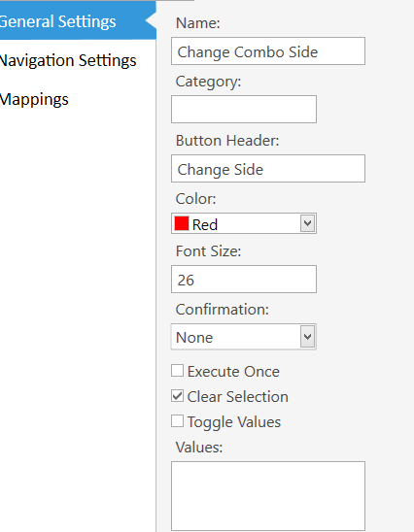This screenshot has height=532, width=414.
Task: Enable the Toggle Values checkbox
Action: point(177,421)
